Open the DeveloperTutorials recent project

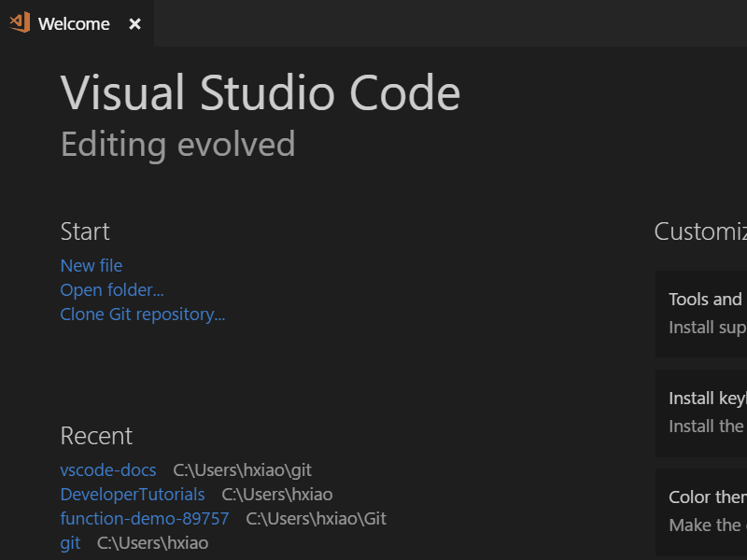133,494
